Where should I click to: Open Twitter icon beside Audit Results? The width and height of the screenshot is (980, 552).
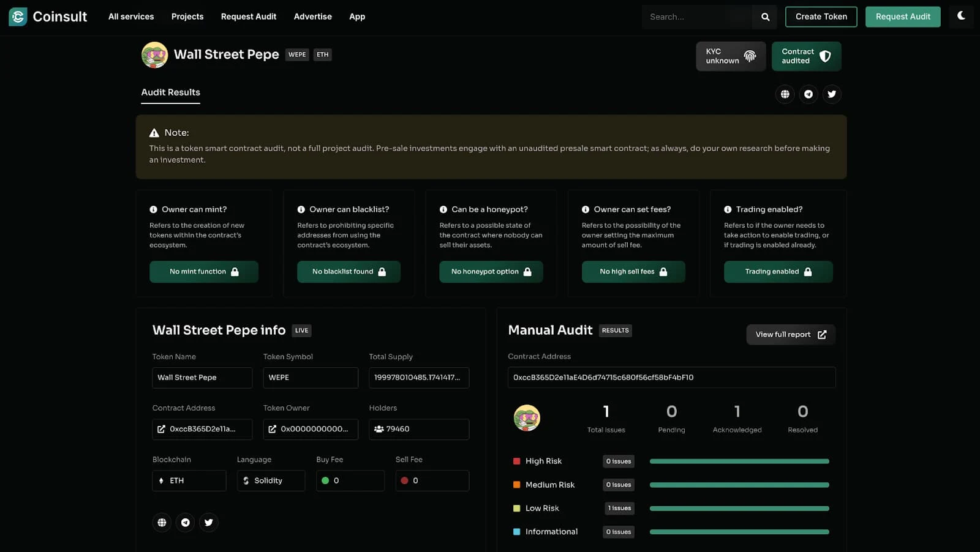[832, 94]
